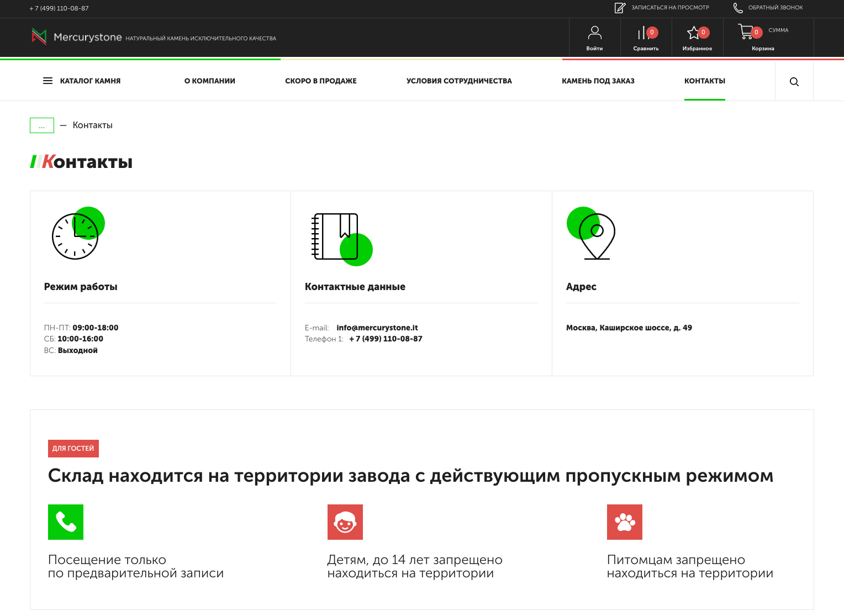Click the red paw print icon

pos(624,522)
